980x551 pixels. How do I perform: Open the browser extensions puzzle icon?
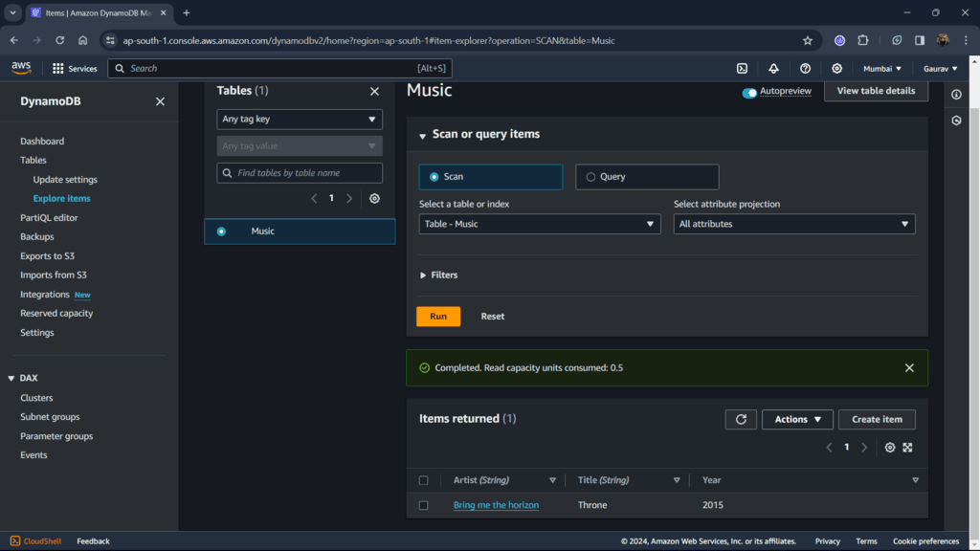click(x=863, y=40)
